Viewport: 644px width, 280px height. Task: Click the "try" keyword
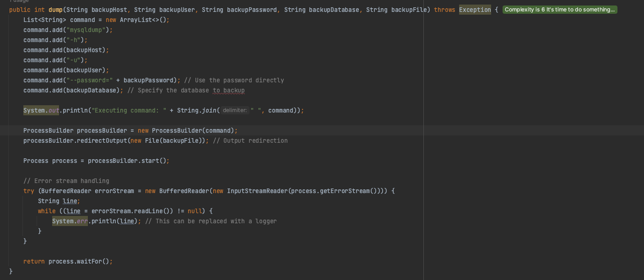pyautogui.click(x=29, y=191)
